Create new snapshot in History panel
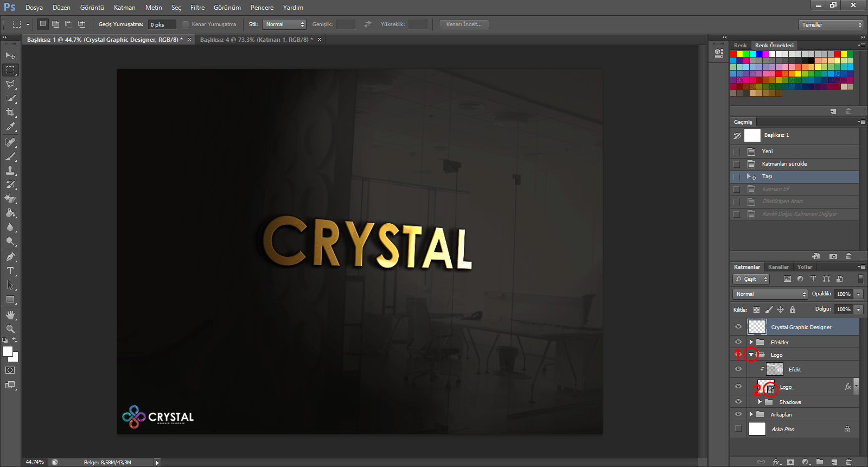868x467 pixels. tap(833, 256)
